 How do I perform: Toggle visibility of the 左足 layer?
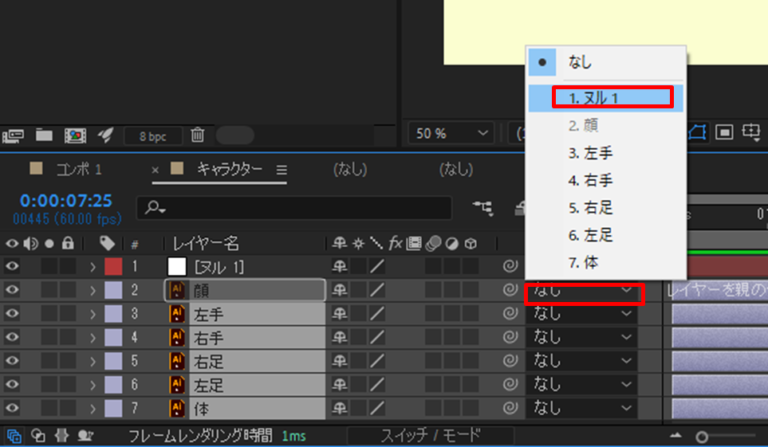click(12, 384)
